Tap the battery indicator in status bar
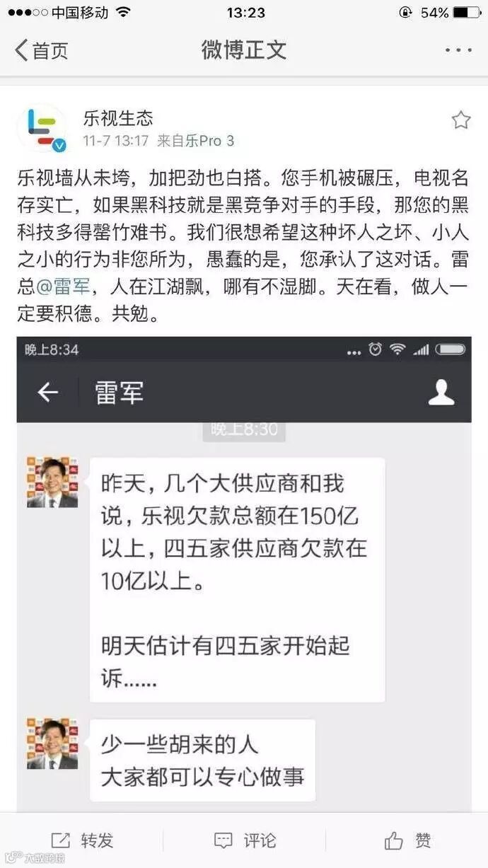The image size is (488, 868). click(467, 13)
